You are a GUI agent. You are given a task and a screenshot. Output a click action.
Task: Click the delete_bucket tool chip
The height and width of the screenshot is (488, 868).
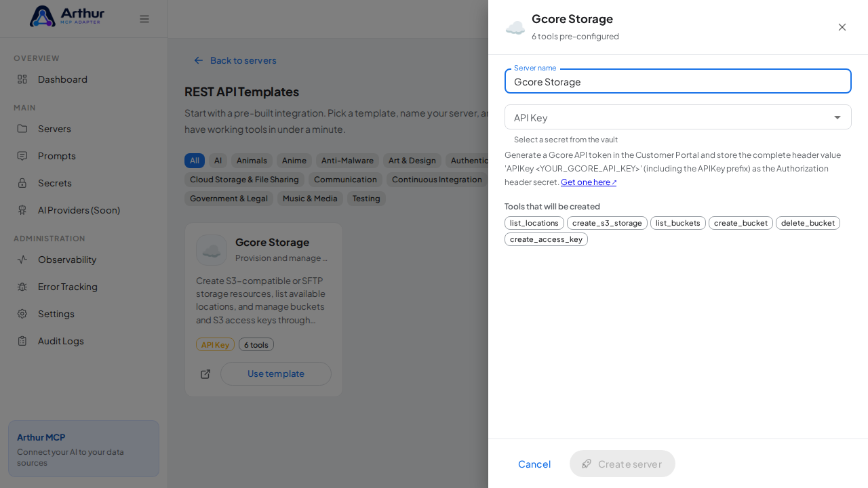coord(808,223)
